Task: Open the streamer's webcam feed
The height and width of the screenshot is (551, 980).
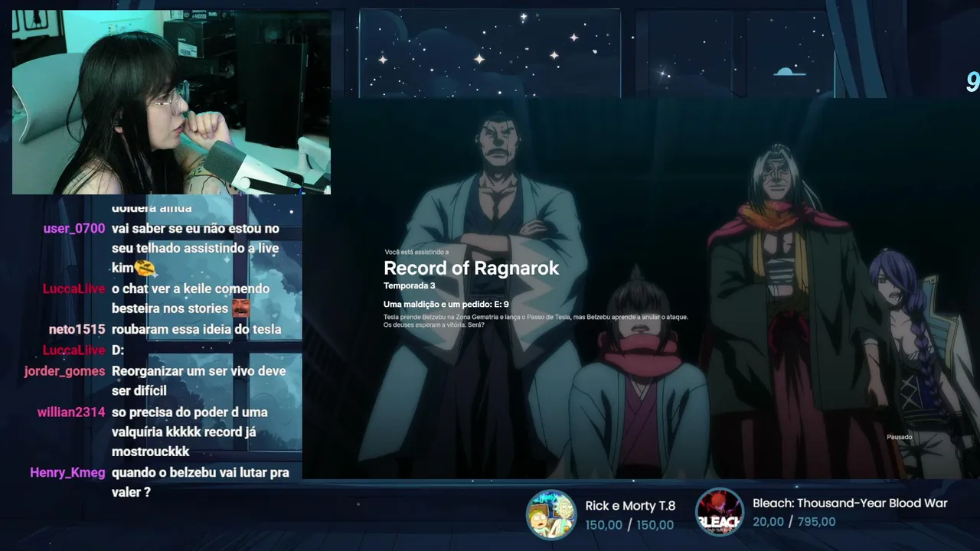Action: [171, 102]
